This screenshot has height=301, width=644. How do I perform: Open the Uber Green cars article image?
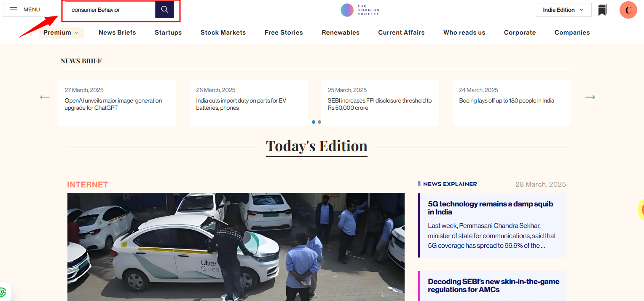236,247
